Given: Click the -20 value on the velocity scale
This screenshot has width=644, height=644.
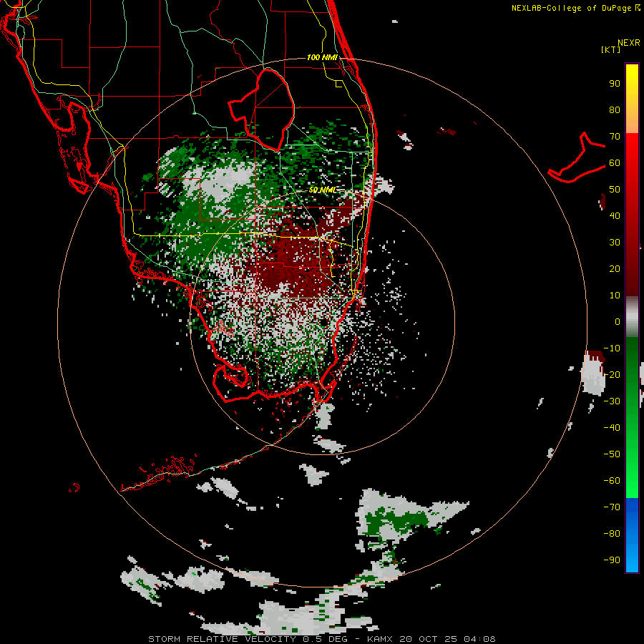Looking at the screenshot, I should click(x=612, y=375).
